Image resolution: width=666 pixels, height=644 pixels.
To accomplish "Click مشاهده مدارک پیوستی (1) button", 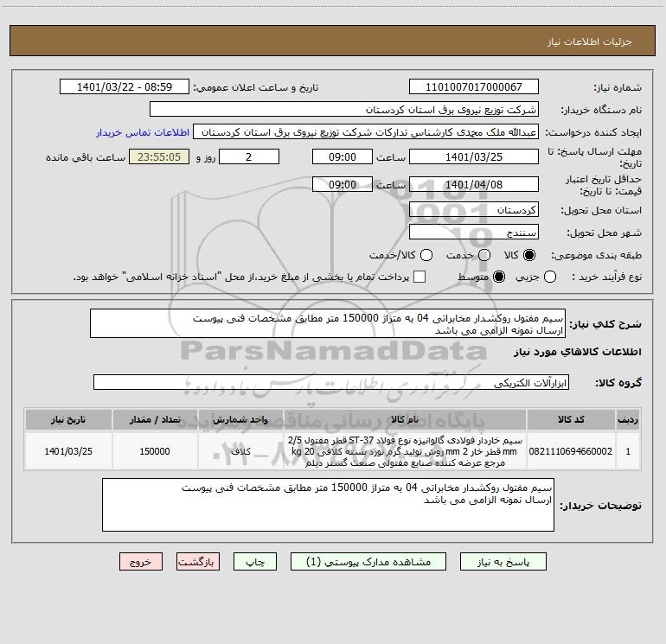I will point(368,562).
